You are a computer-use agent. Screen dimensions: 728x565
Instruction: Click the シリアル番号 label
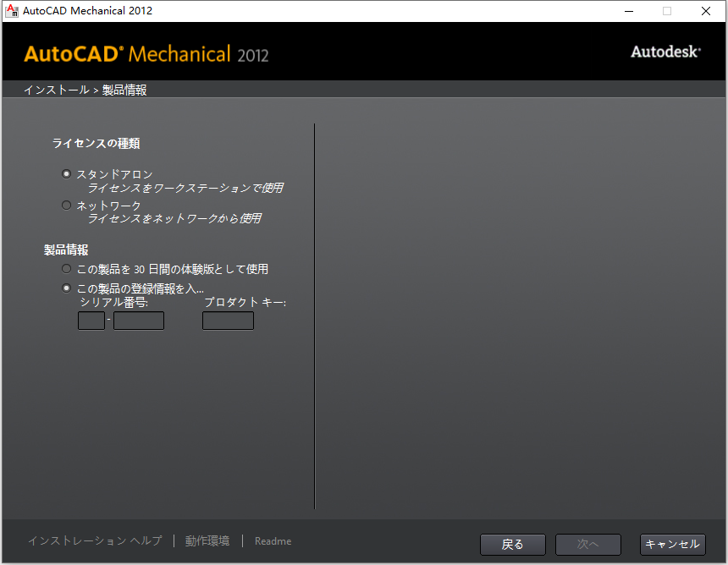pos(114,303)
